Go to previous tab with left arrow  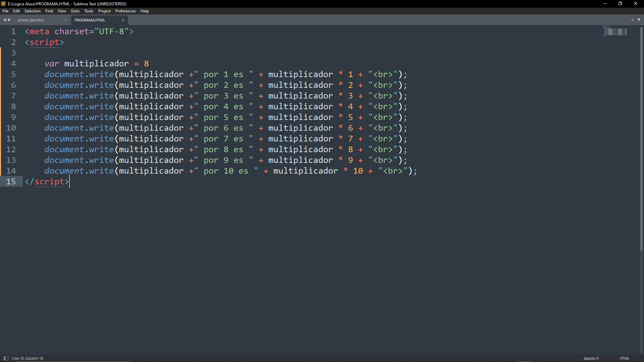5,20
